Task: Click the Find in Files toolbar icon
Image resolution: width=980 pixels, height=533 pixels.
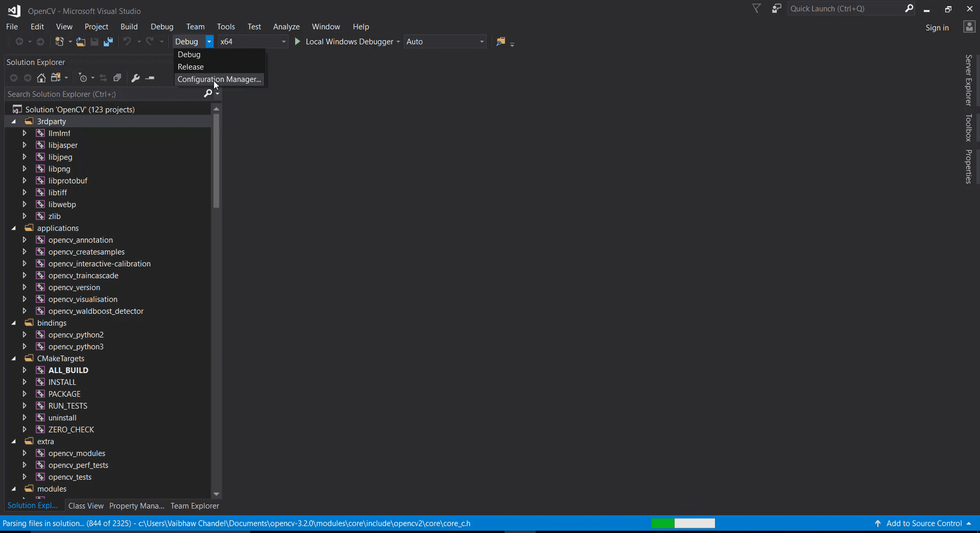Action: (x=500, y=41)
